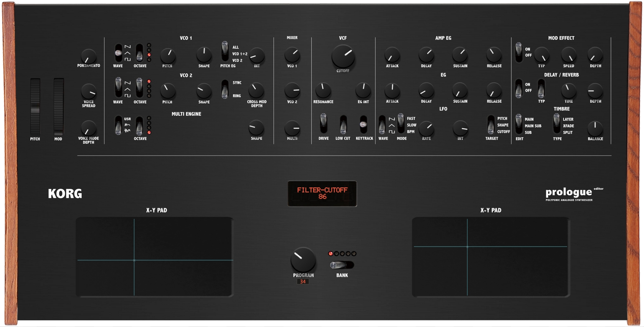Click the Delay/Reverb Time knob
Image resolution: width=644 pixels, height=327 pixels.
[x=568, y=91]
